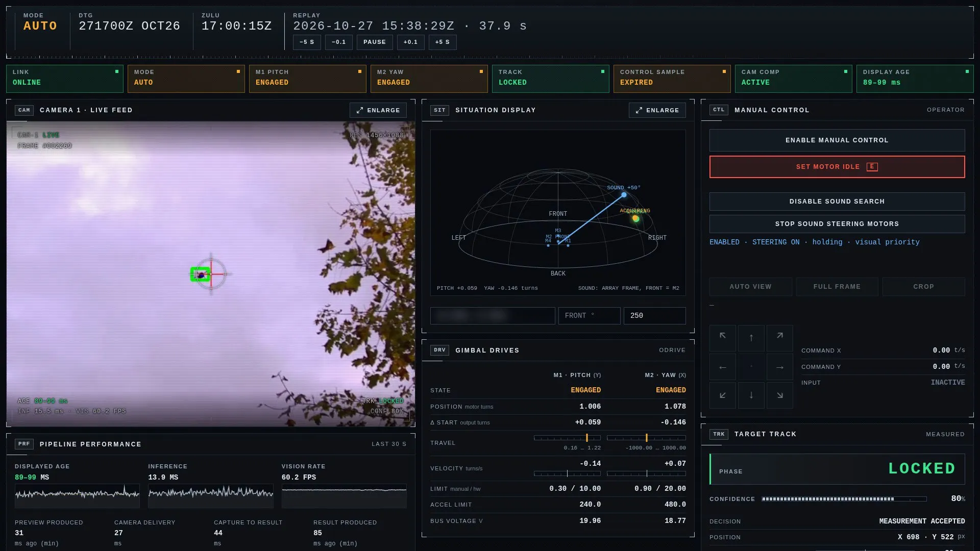Jump replay forward 5 seconds
The image size is (980, 551).
coord(443,42)
